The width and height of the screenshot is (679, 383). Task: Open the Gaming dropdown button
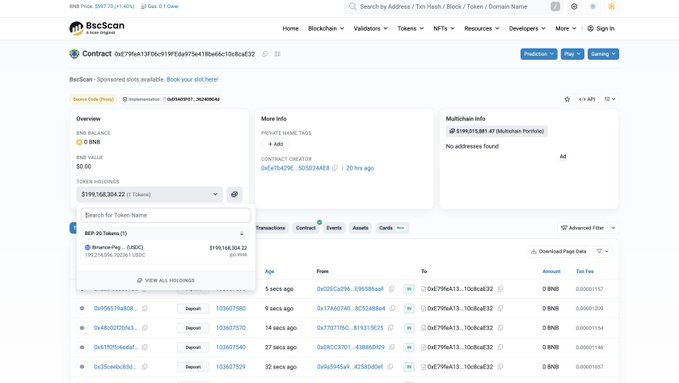tap(603, 54)
